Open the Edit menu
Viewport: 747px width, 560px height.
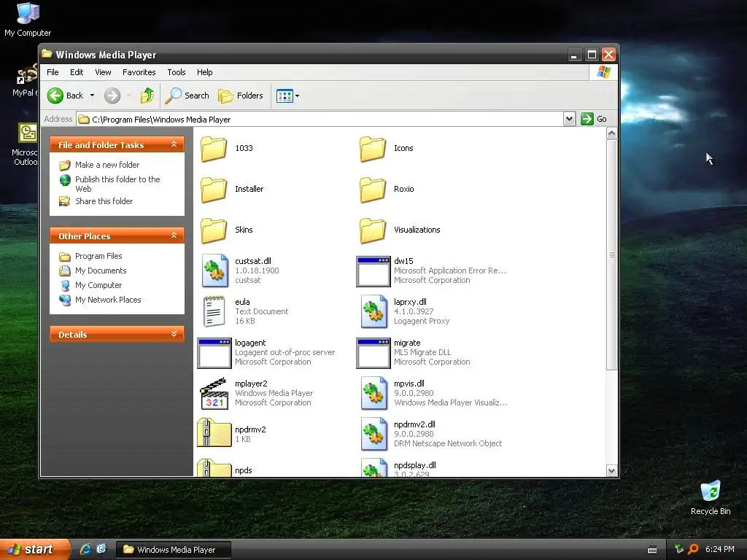point(76,72)
